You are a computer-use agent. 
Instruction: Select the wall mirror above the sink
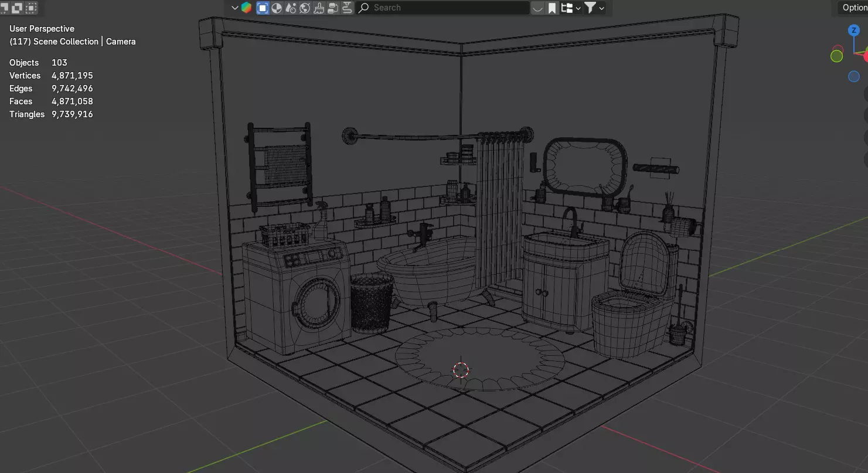(x=584, y=167)
